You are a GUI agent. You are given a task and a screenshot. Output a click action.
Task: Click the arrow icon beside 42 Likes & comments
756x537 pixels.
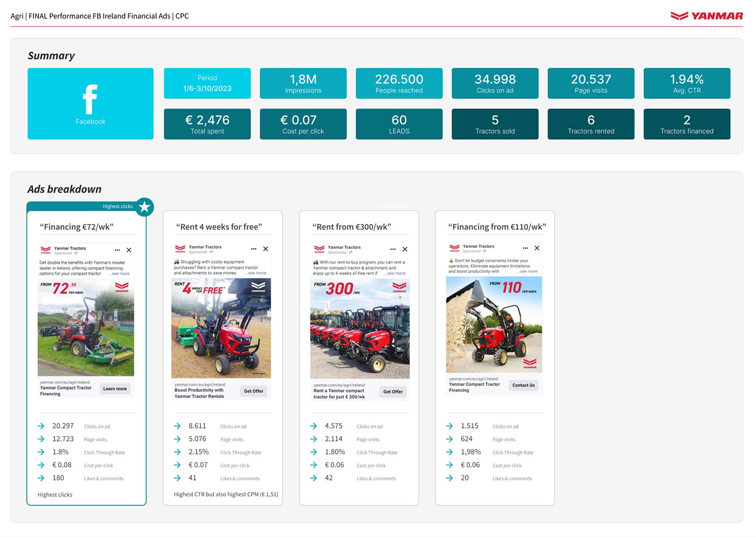click(x=314, y=478)
